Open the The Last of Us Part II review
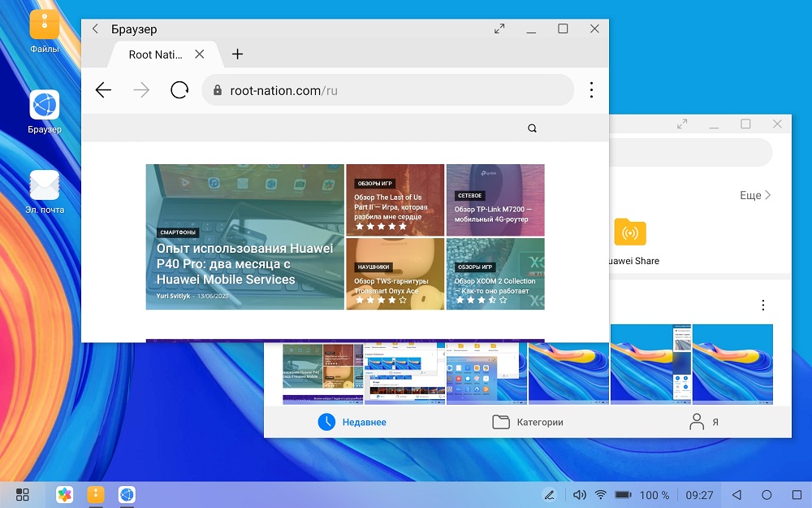Screen dimensions: 812x508 click(395, 200)
